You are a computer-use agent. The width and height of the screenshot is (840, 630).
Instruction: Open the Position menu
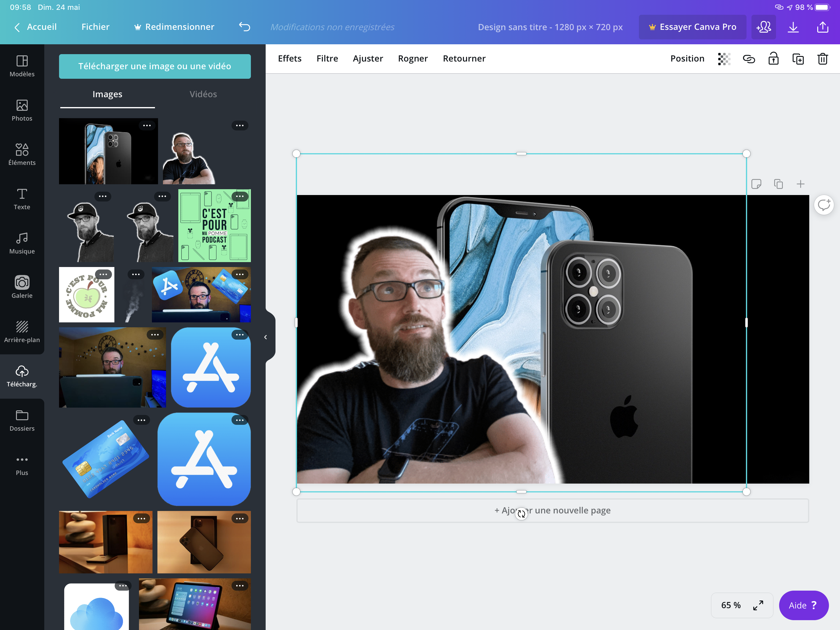[x=687, y=58]
